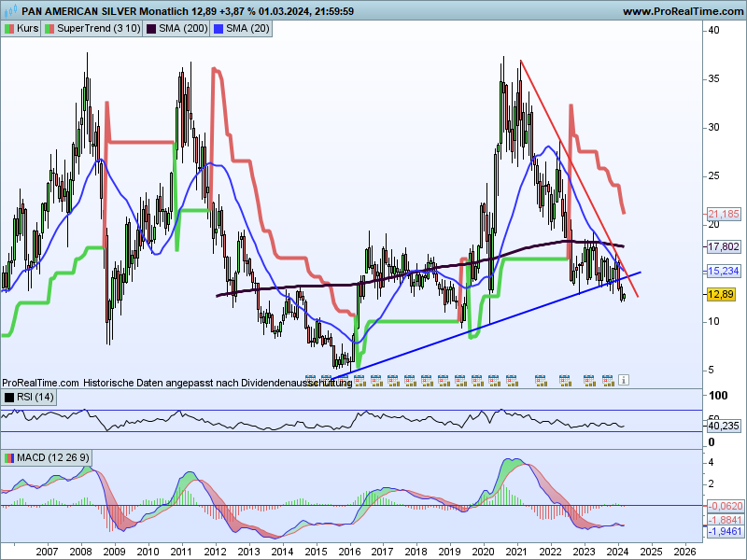Click the yellow current price label 12,89
747x560 pixels.
721,294
